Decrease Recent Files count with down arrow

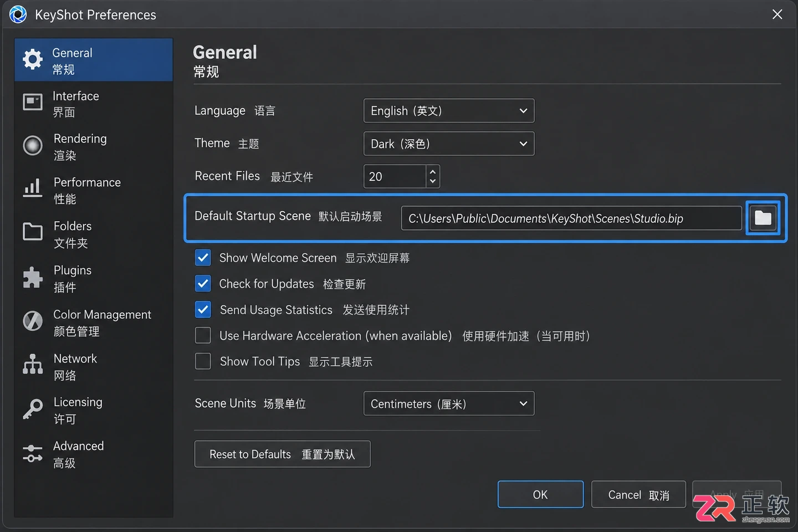pos(433,181)
